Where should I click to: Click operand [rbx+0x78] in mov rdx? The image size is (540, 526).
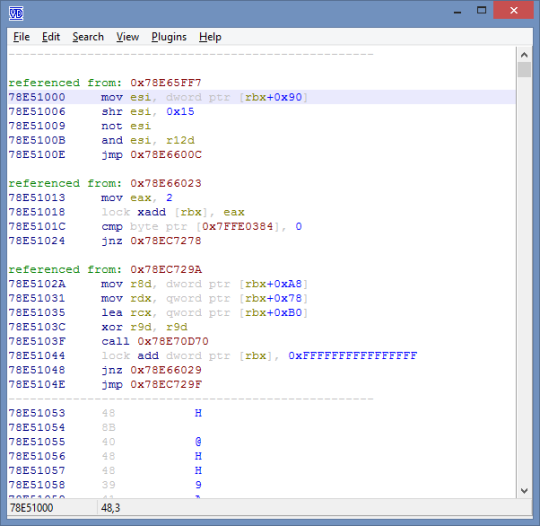[x=273, y=298]
